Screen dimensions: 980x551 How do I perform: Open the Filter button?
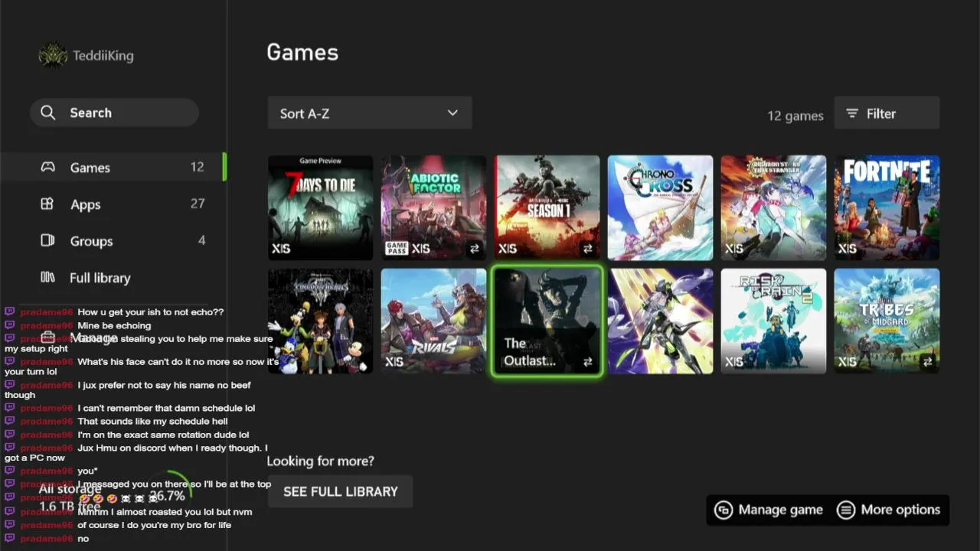coord(887,113)
